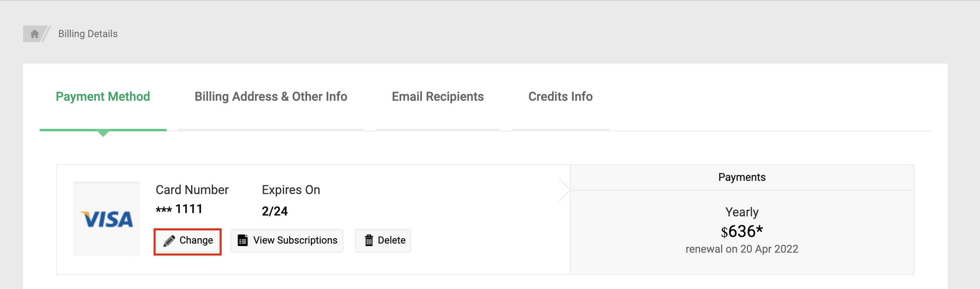Click the Expires On label

point(291,190)
